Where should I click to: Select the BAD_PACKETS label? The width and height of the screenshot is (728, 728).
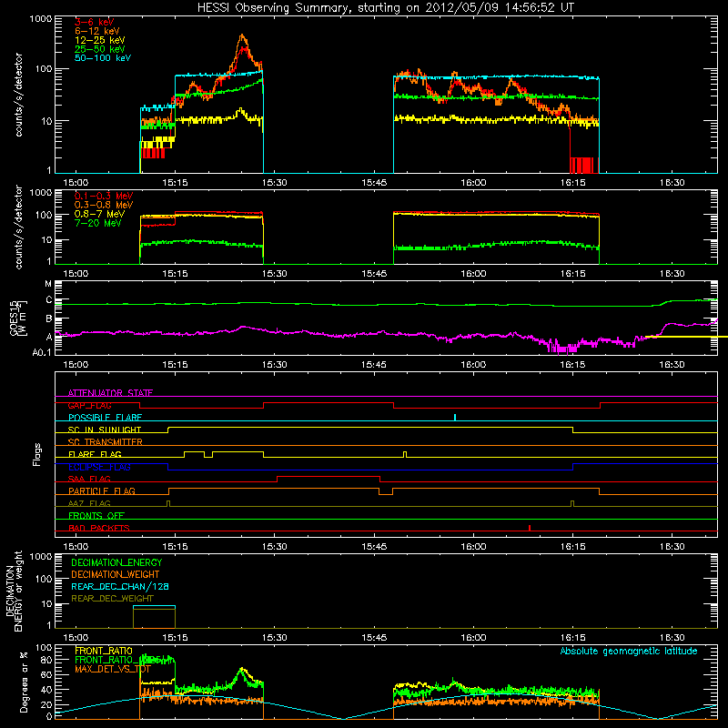[x=99, y=528]
